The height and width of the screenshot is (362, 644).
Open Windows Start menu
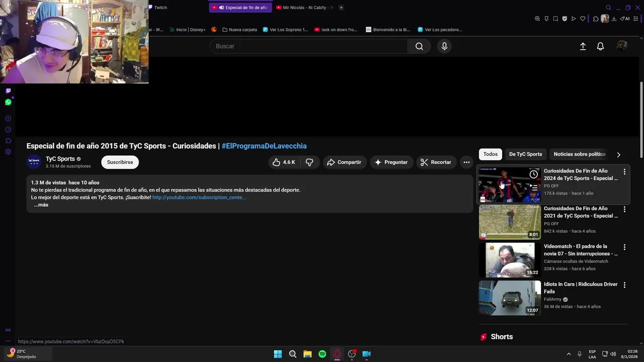coord(278,354)
